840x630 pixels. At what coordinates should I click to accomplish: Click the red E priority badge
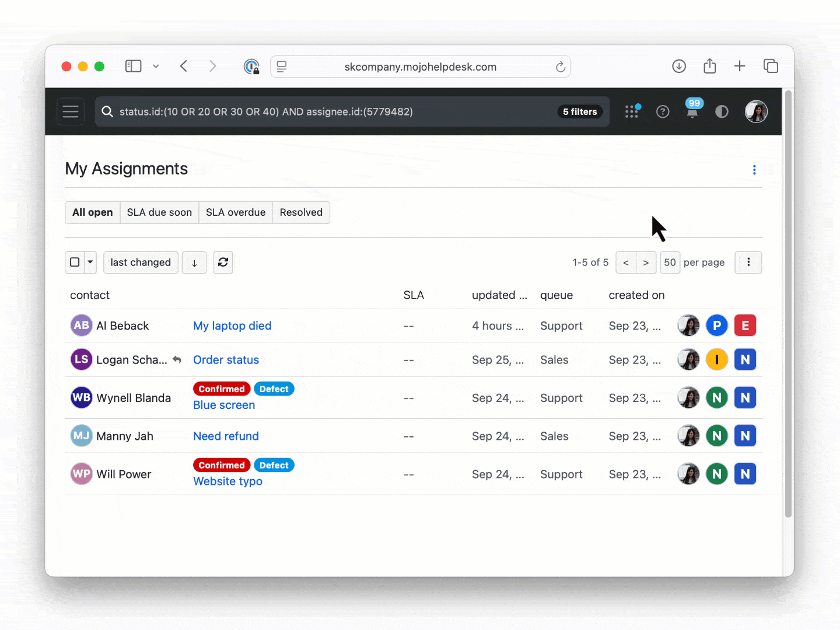pos(745,325)
